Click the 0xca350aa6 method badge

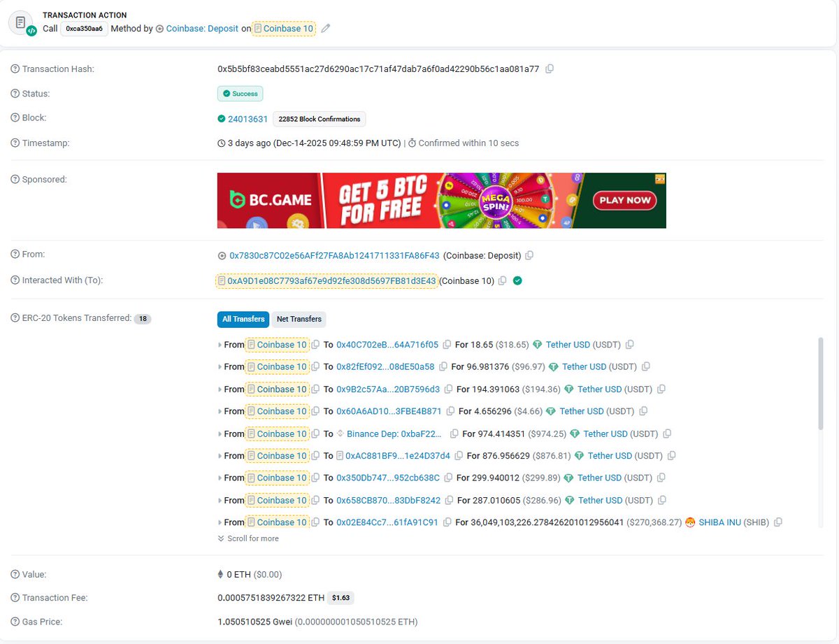[x=84, y=29]
